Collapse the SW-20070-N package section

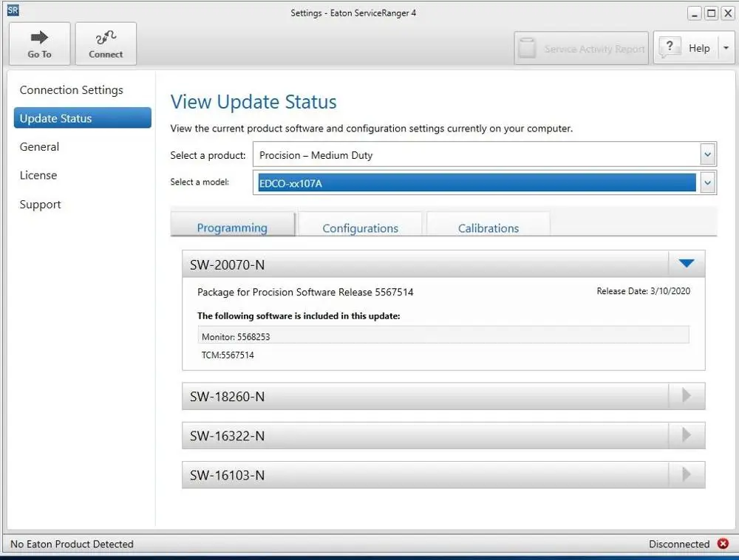click(687, 264)
